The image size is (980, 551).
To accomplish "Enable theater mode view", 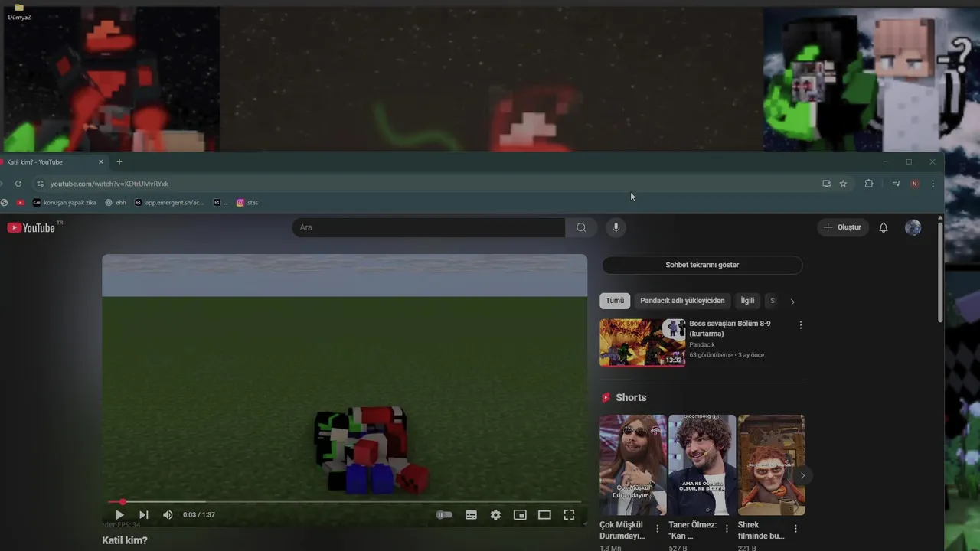I will point(544,515).
